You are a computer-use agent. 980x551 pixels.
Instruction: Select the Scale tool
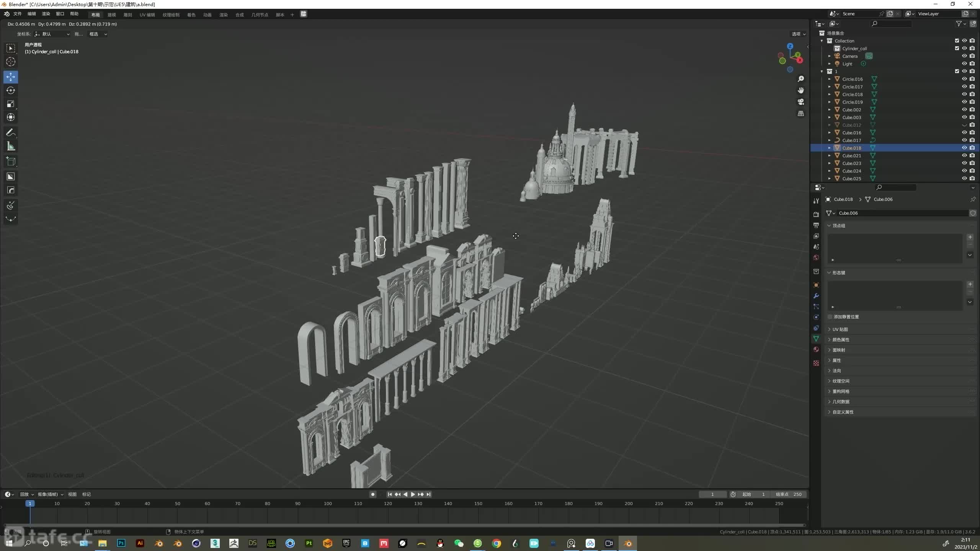[11, 104]
